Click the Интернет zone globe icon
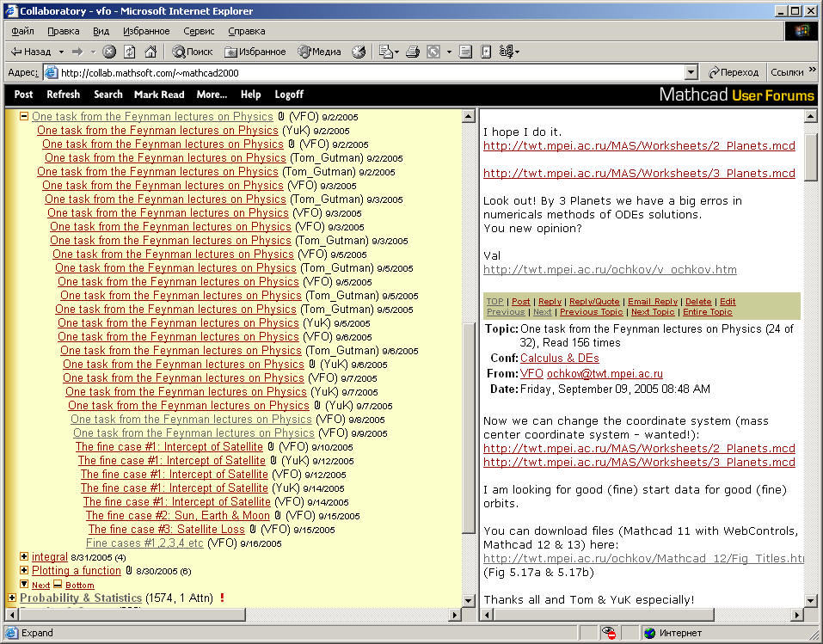Viewport: 823px width, 644px height. 650,633
